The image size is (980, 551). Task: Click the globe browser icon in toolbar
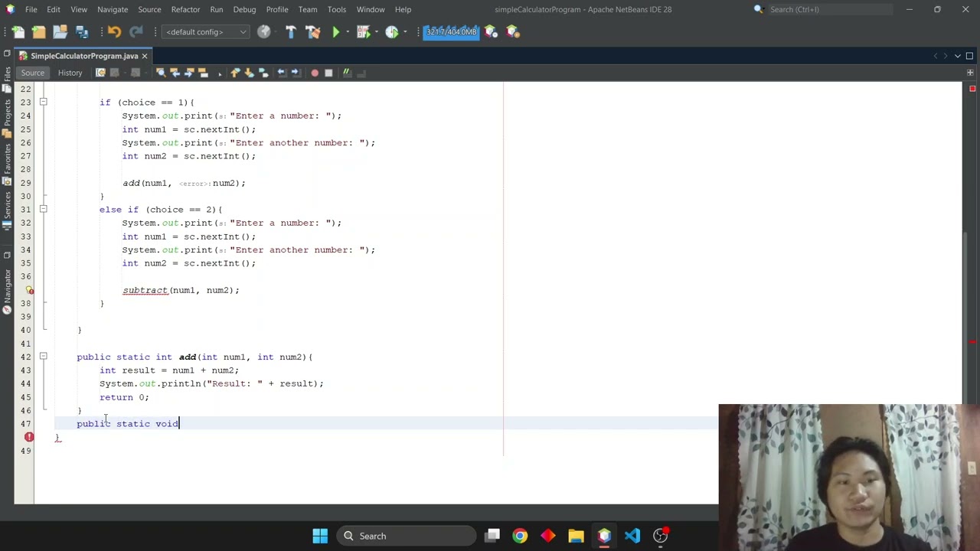(264, 32)
